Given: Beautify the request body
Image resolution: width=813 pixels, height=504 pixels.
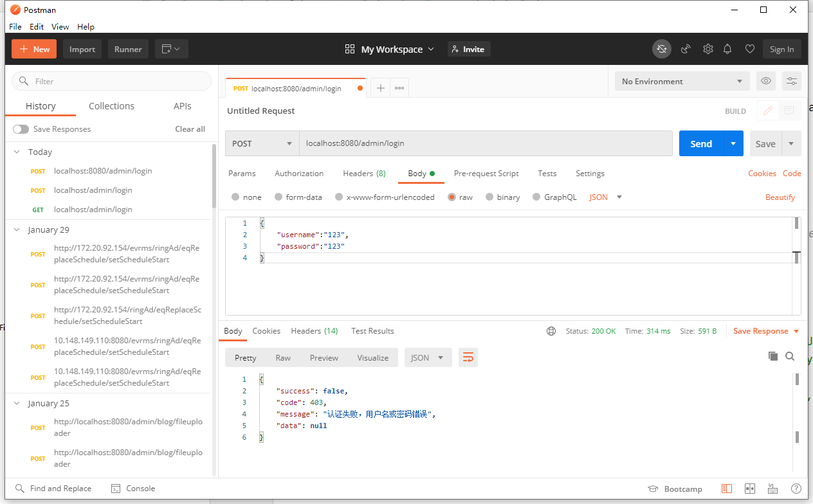Looking at the screenshot, I should (780, 197).
